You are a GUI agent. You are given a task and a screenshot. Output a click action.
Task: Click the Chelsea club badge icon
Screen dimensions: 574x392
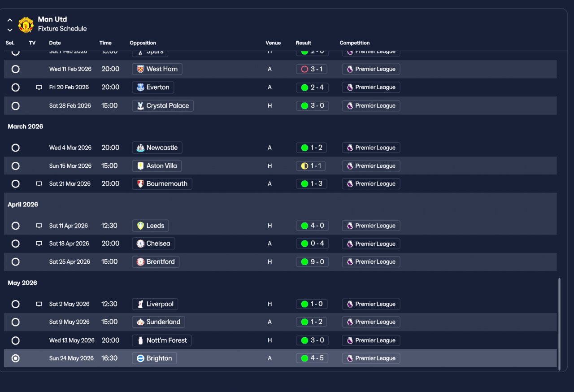(140, 244)
